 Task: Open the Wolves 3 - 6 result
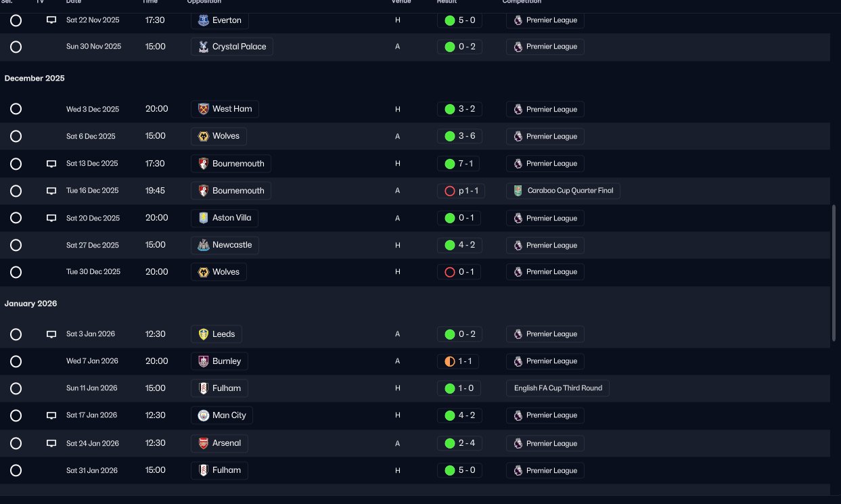tap(459, 136)
